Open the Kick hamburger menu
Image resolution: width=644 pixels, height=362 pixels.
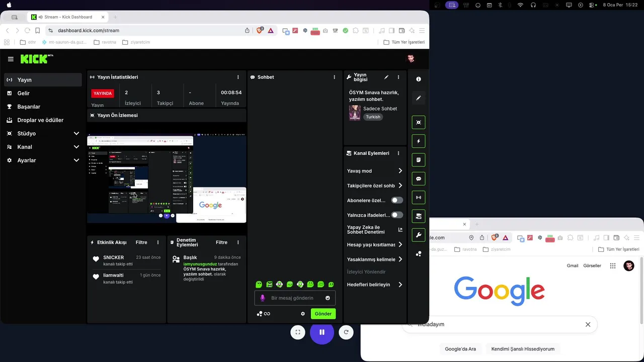pyautogui.click(x=11, y=59)
